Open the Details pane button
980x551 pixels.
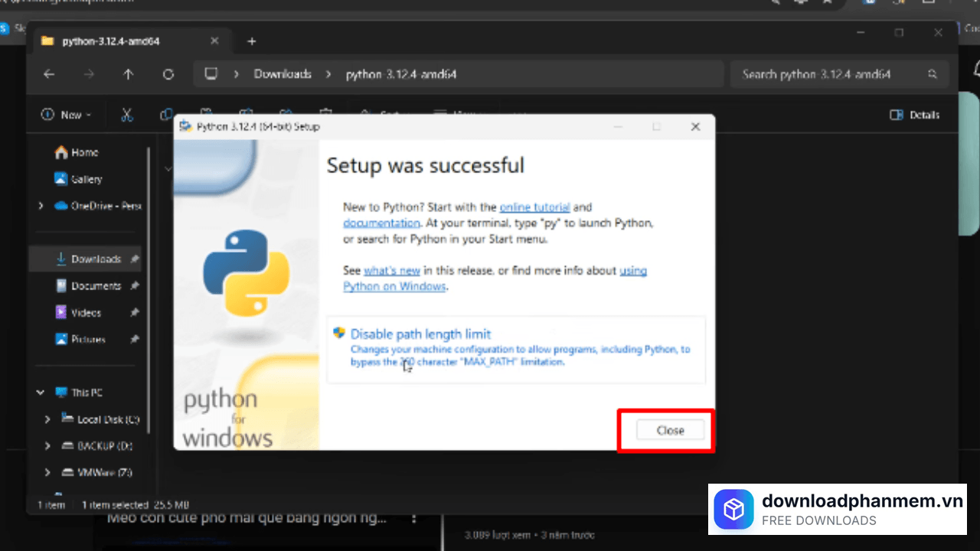pyautogui.click(x=914, y=115)
